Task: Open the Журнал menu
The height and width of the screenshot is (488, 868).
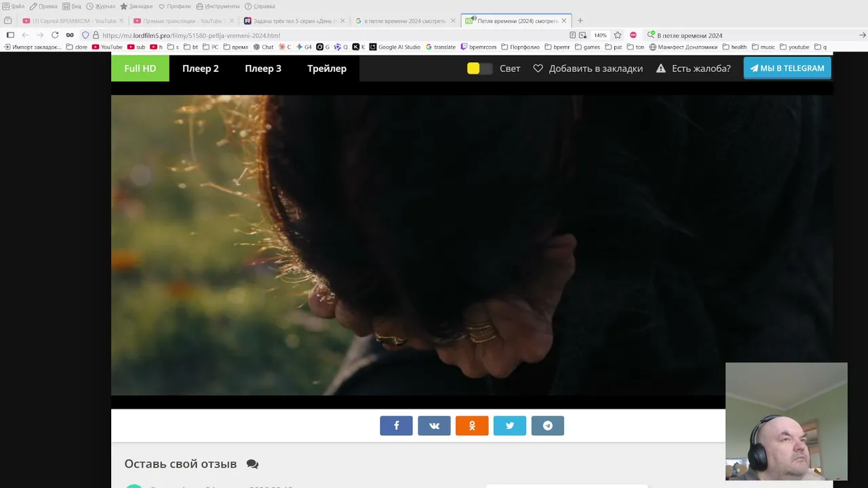Action: click(100, 6)
